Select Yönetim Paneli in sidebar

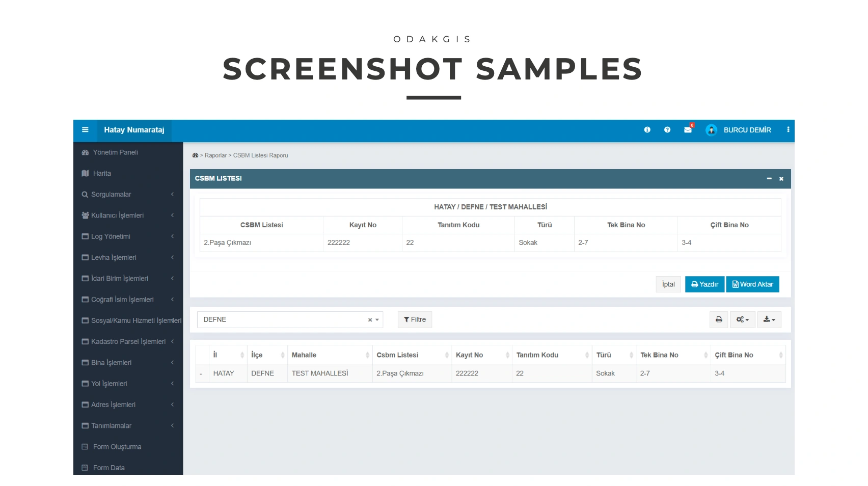[115, 152]
